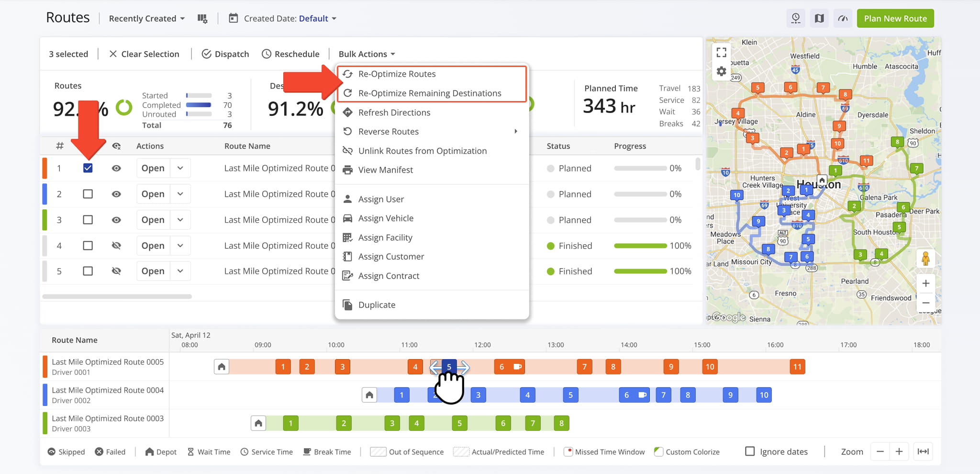The width and height of the screenshot is (980, 474).
Task: Click the map view icon in header
Action: 819,19
